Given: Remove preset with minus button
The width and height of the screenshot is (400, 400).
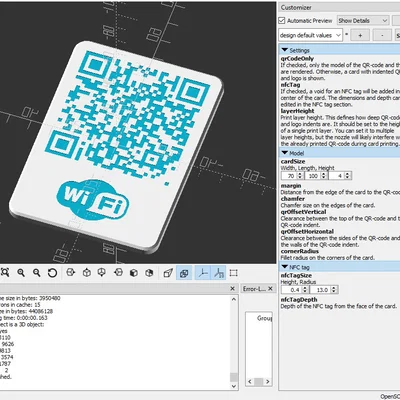Looking at the screenshot, I should click(382, 35).
